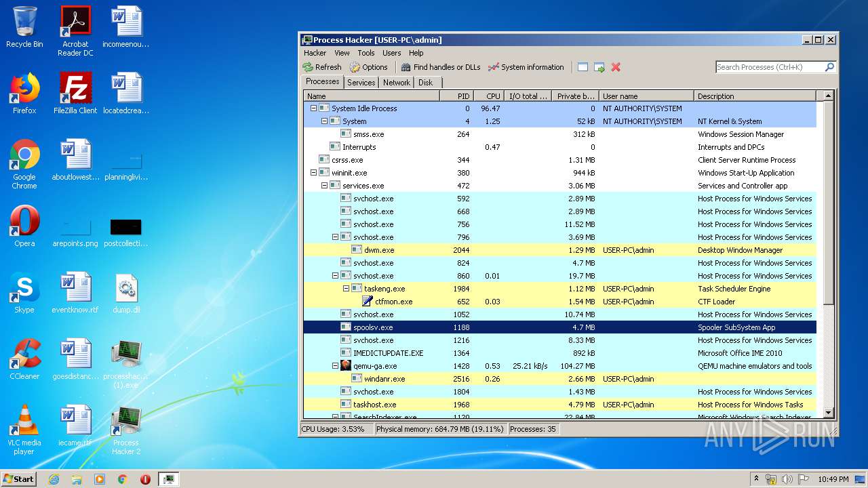Open VLC media player desktop shortcut

(24, 430)
